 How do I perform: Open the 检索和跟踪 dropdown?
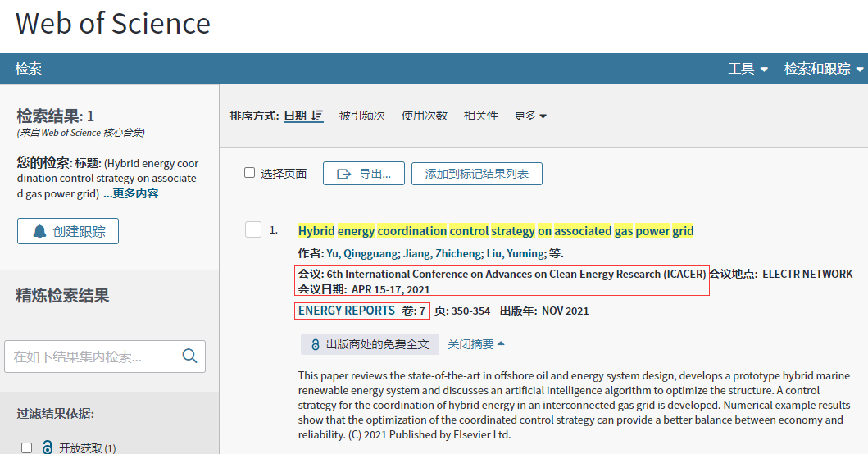[824, 69]
